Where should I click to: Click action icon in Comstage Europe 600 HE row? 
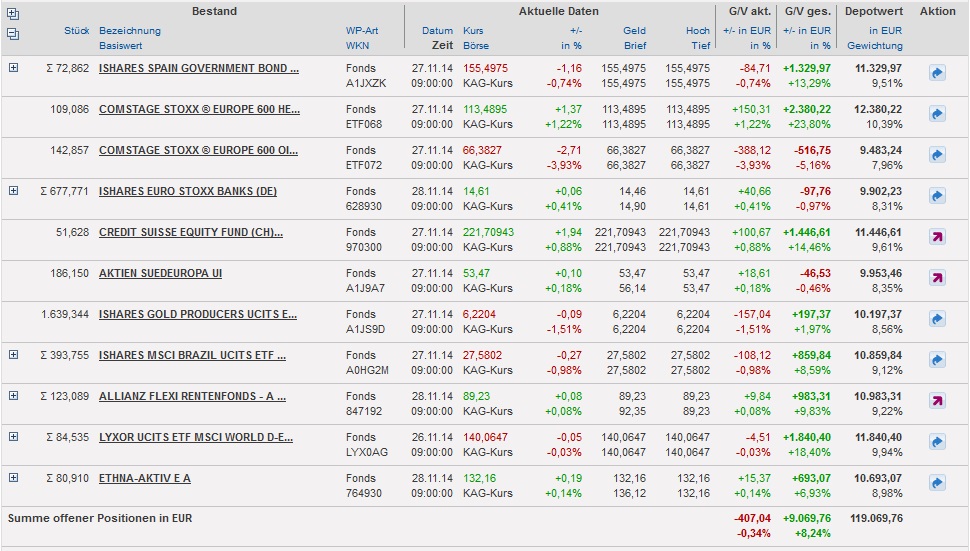click(x=937, y=115)
